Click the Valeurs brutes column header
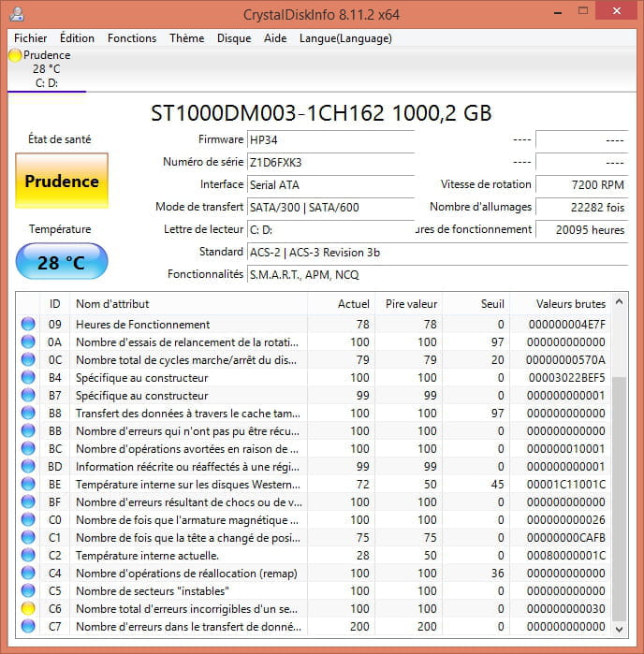This screenshot has width=644, height=654. (x=570, y=303)
